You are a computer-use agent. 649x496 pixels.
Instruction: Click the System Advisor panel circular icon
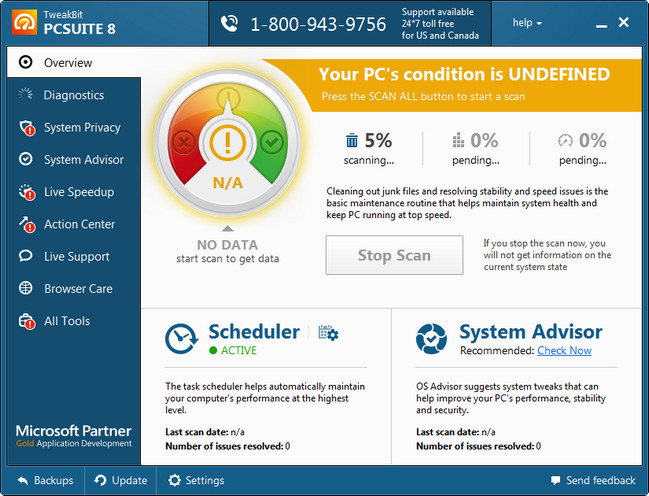point(431,339)
